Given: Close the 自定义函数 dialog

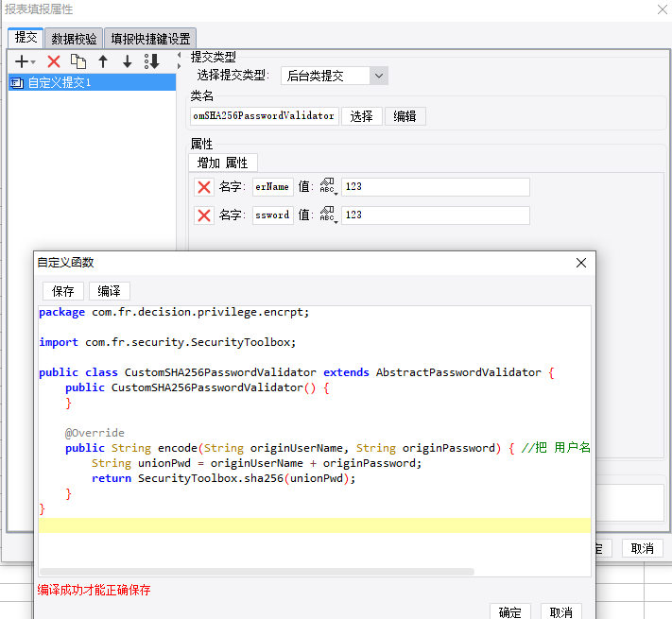Looking at the screenshot, I should (581, 263).
